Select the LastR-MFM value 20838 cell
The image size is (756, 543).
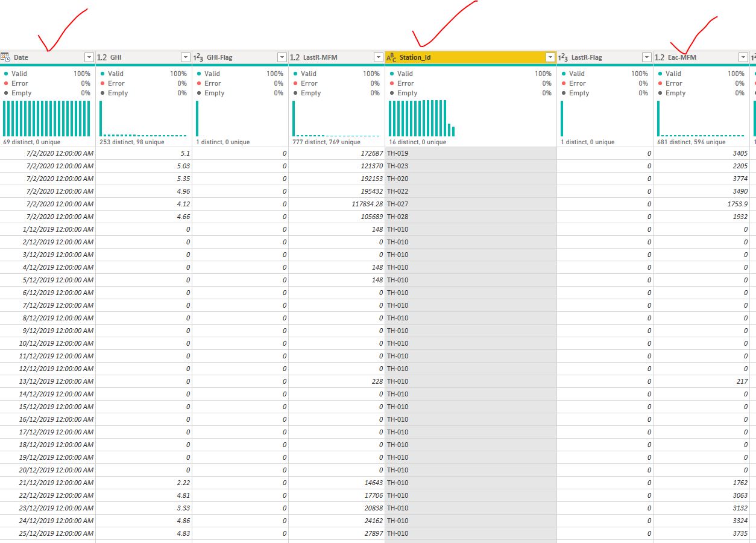(337, 508)
